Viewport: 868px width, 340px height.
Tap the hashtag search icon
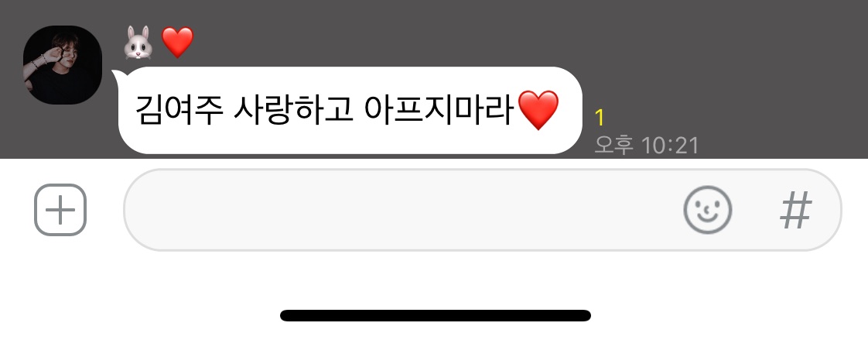(x=796, y=211)
